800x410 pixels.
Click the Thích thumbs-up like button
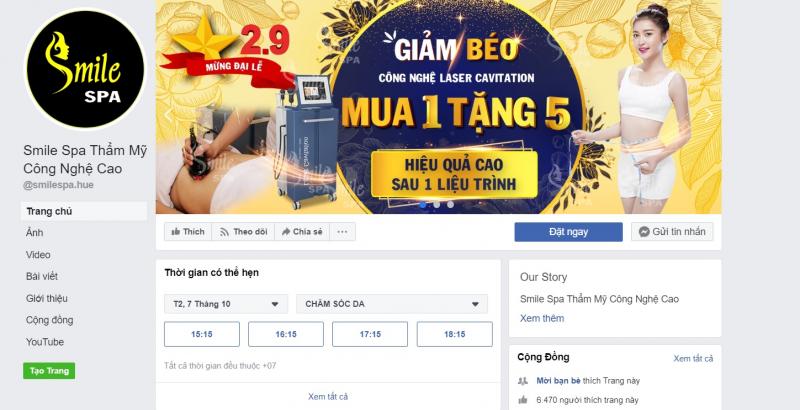pos(188,232)
